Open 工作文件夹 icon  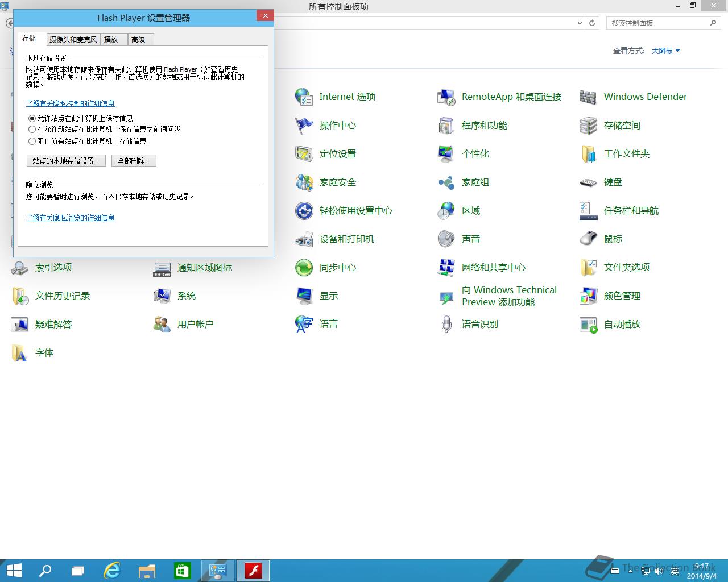tap(589, 153)
